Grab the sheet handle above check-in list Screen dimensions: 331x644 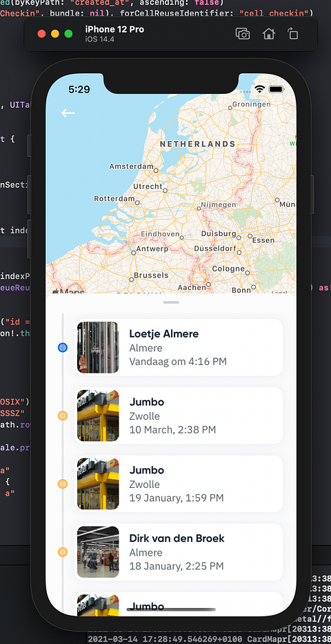click(171, 302)
